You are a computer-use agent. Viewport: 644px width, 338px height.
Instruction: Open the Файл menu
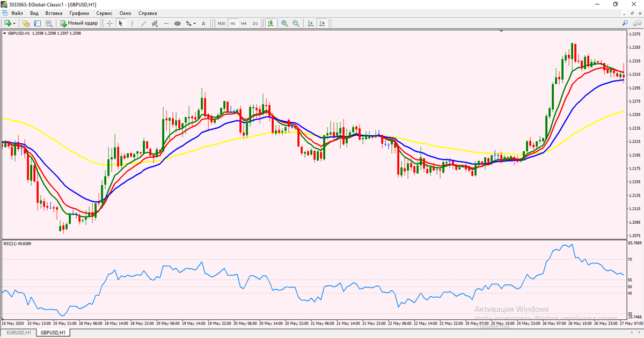[17, 13]
